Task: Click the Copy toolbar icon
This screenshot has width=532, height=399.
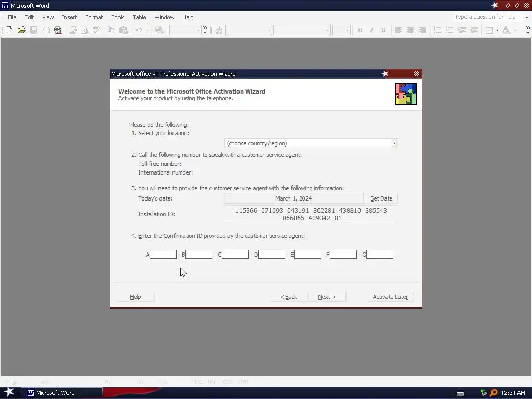Action: pos(111,30)
